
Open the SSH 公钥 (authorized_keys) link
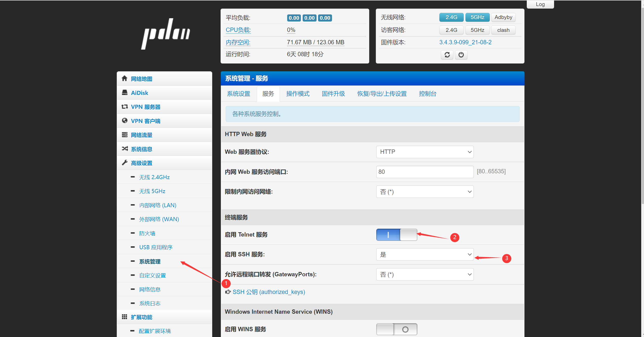point(269,292)
